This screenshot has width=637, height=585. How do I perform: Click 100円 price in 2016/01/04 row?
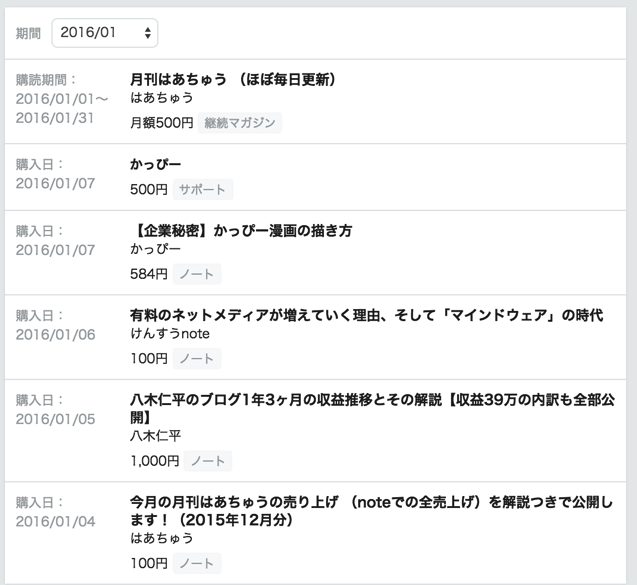tap(149, 563)
